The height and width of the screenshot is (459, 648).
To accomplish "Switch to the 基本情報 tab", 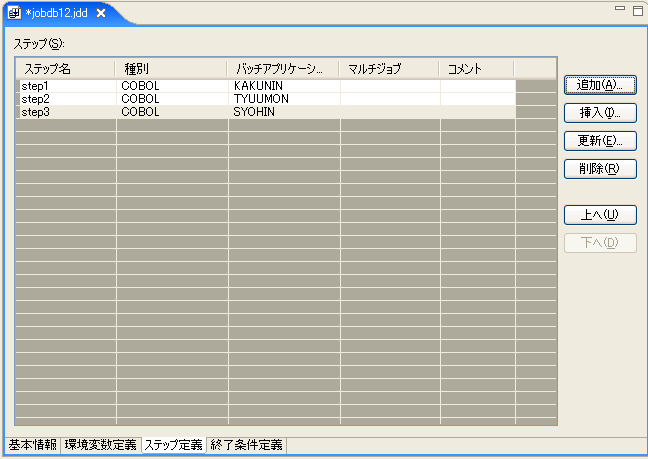I will tap(33, 445).
